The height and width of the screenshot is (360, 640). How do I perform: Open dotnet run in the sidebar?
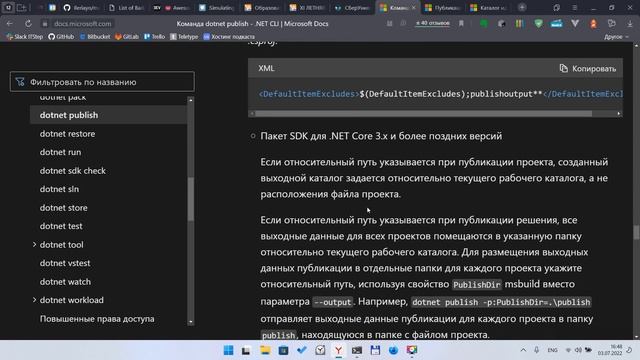point(60,152)
